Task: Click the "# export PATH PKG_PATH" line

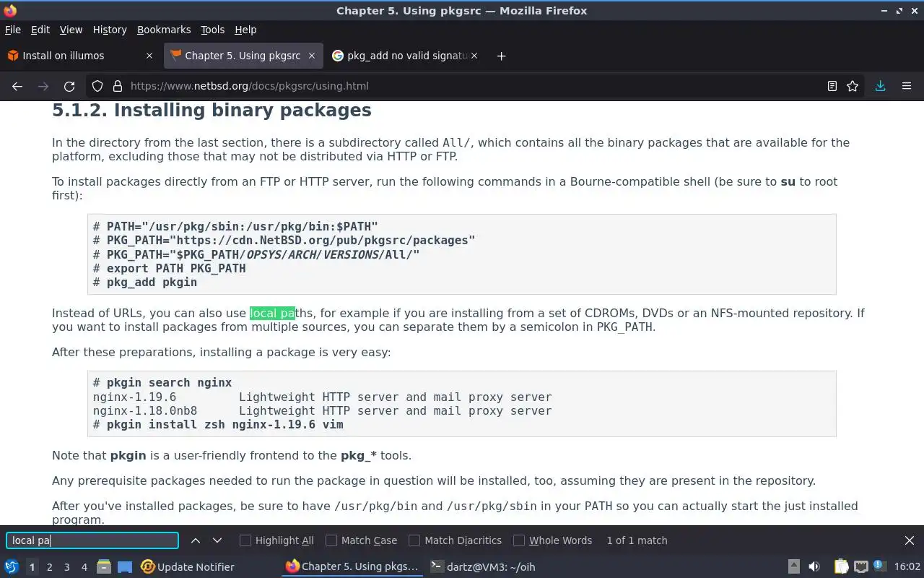Action: pyautogui.click(x=170, y=268)
